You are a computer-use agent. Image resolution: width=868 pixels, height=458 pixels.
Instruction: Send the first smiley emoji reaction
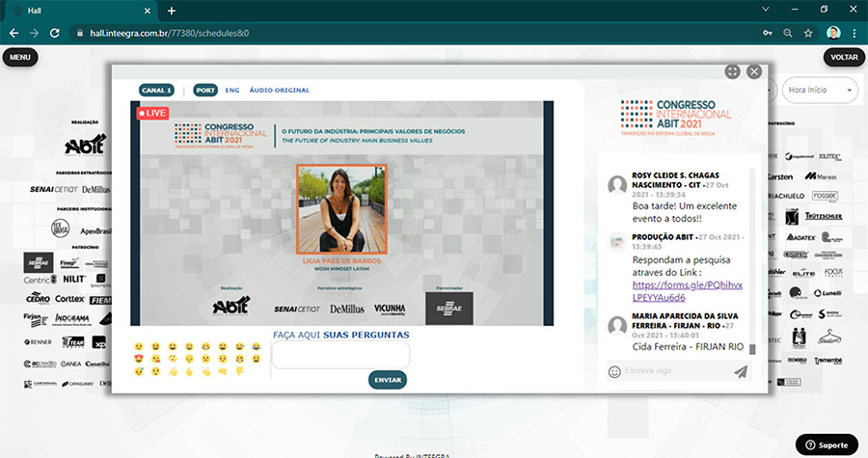tap(139, 346)
